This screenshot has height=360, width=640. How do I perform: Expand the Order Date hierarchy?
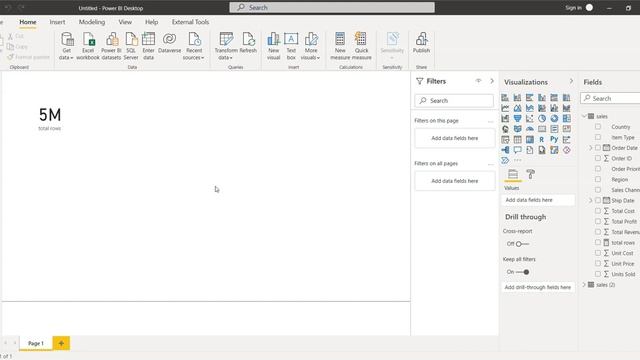(x=591, y=148)
